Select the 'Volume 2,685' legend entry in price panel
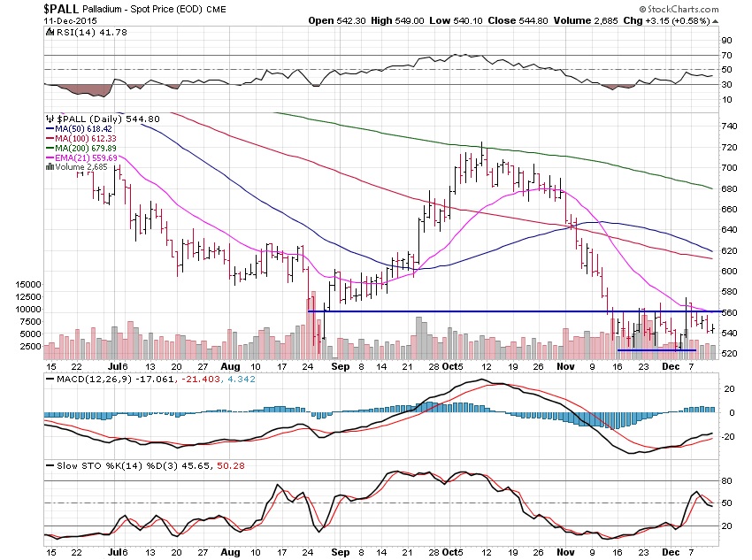Image resolution: width=752 pixels, height=560 pixels. 81,167
